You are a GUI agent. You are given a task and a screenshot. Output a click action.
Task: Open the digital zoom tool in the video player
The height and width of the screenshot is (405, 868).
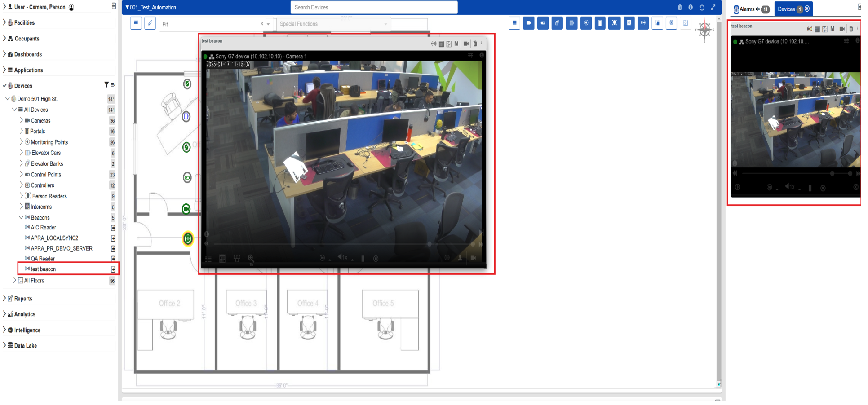[x=252, y=258]
